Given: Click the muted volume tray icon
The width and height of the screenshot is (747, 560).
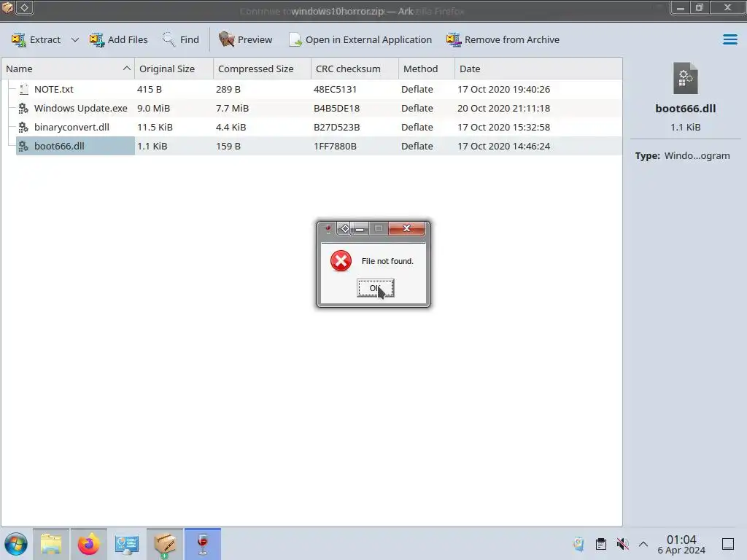Looking at the screenshot, I should pyautogui.click(x=622, y=544).
